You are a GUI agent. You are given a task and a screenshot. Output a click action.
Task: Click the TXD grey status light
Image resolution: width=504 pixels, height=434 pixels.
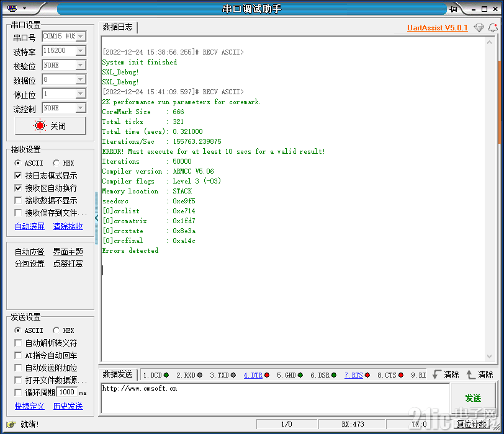pyautogui.click(x=233, y=375)
